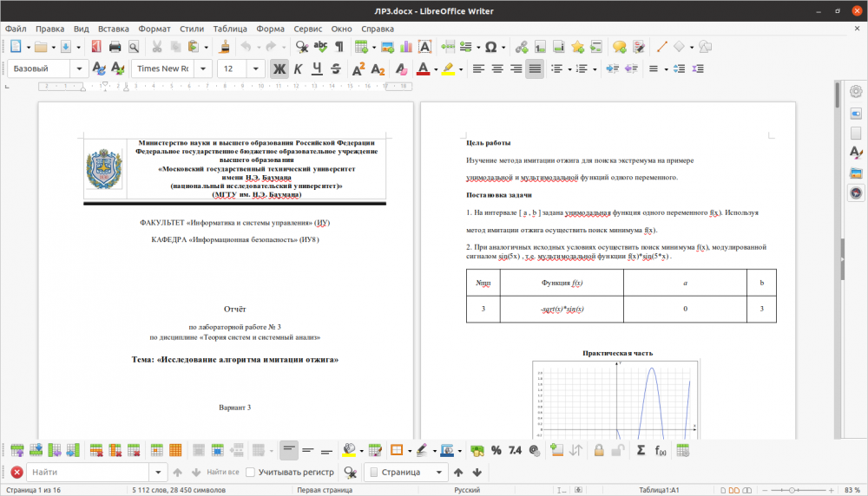868x496 pixels.
Task: Insert a comment using speech bubble icon
Action: coord(619,47)
